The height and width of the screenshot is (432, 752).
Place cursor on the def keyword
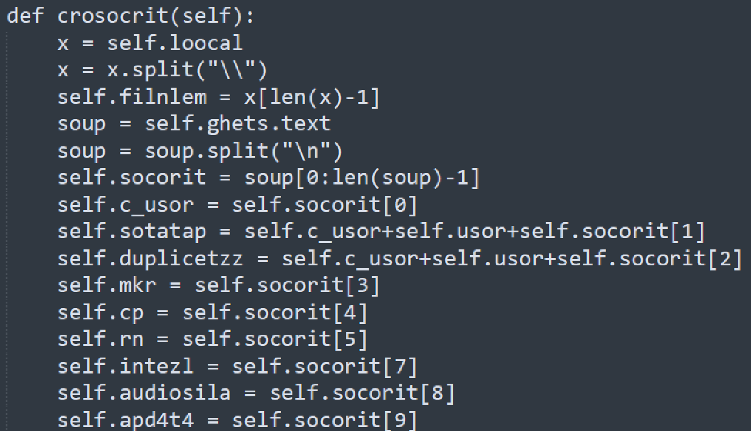coord(25,16)
